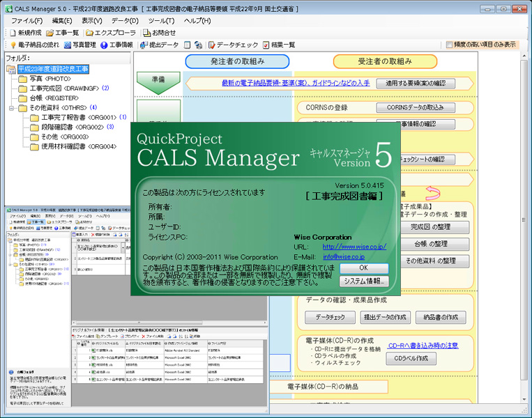Click the blank page icon after 提出データ
The width and height of the screenshot is (532, 418).
coord(188,45)
